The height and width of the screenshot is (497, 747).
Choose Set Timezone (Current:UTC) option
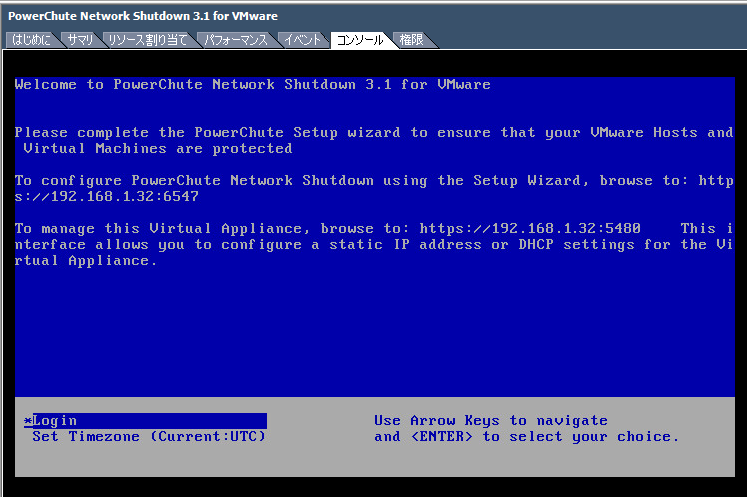click(x=149, y=436)
